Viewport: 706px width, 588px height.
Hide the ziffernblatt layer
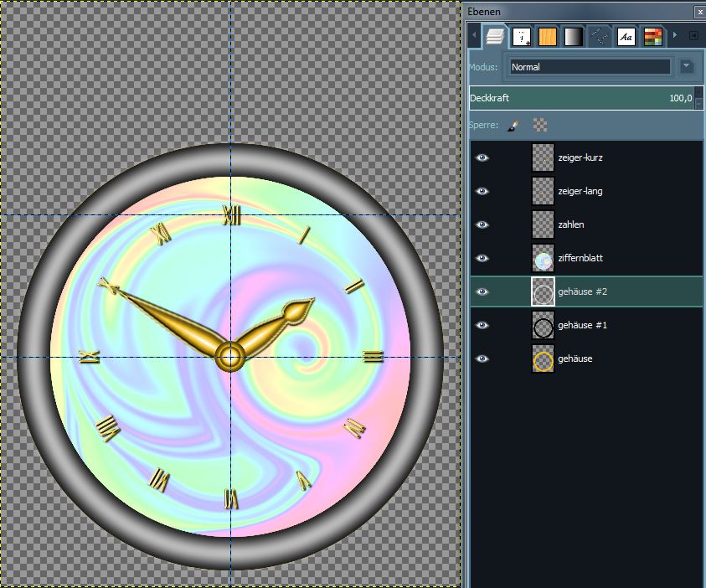[x=482, y=258]
